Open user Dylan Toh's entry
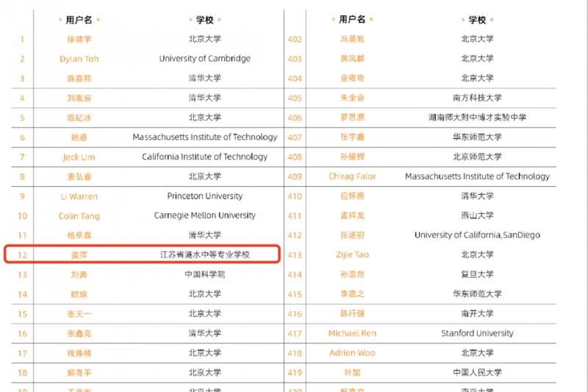This screenshot has width=588, height=392. (79, 59)
